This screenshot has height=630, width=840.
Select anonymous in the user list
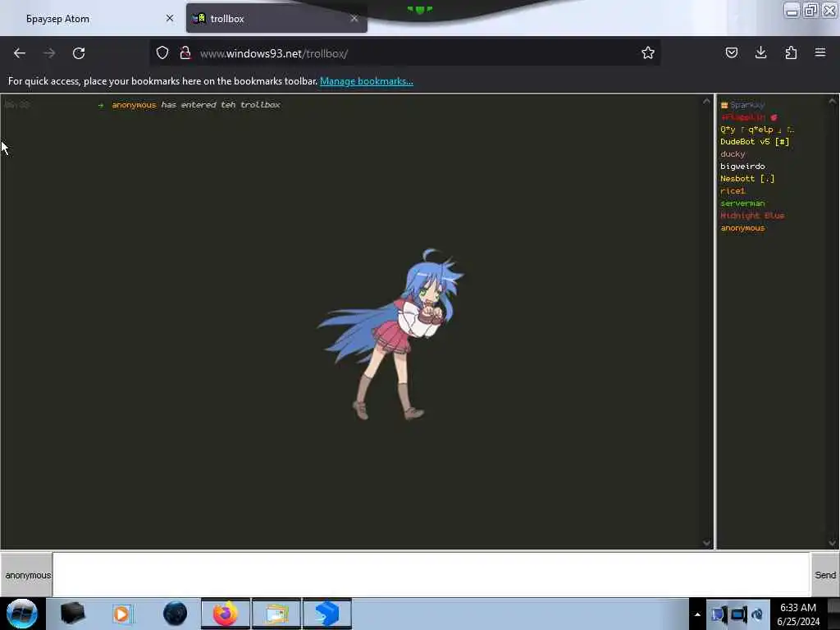point(742,228)
